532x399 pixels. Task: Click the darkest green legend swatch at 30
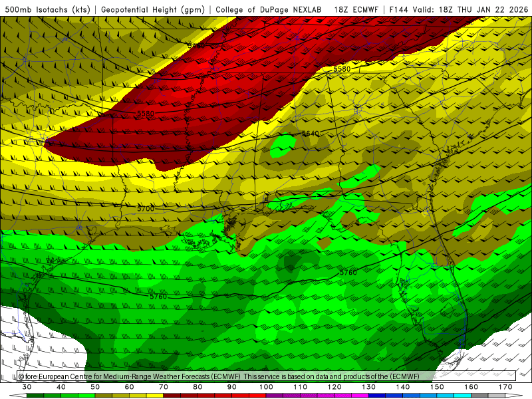35,396
